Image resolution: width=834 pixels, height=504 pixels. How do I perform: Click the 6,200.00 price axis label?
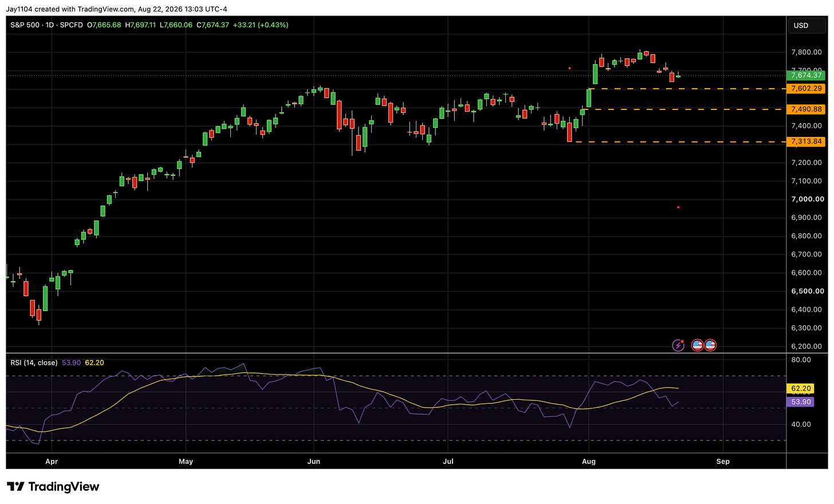point(807,346)
